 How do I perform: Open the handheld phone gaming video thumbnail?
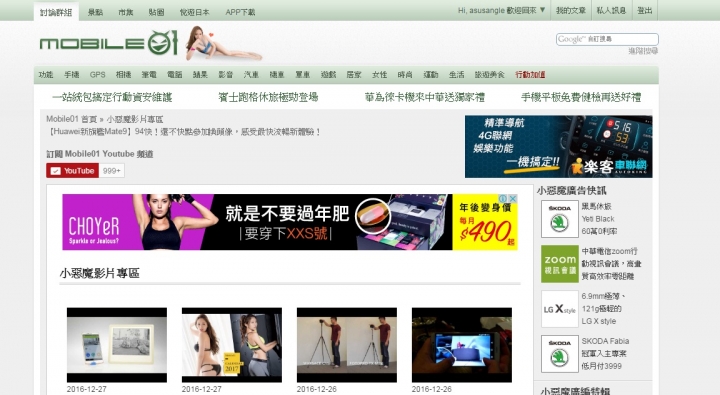462,345
